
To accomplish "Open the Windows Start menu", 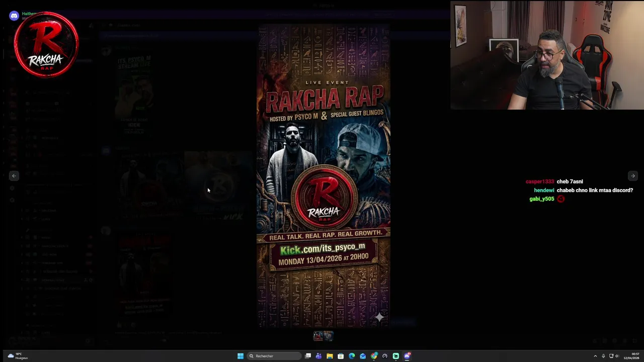I will [240, 356].
